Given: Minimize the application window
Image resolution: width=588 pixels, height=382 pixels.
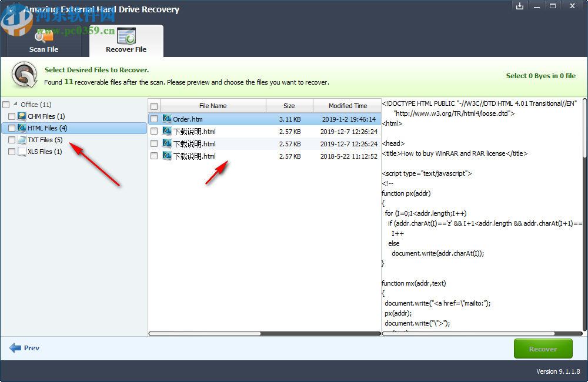Looking at the screenshot, I should [537, 6].
